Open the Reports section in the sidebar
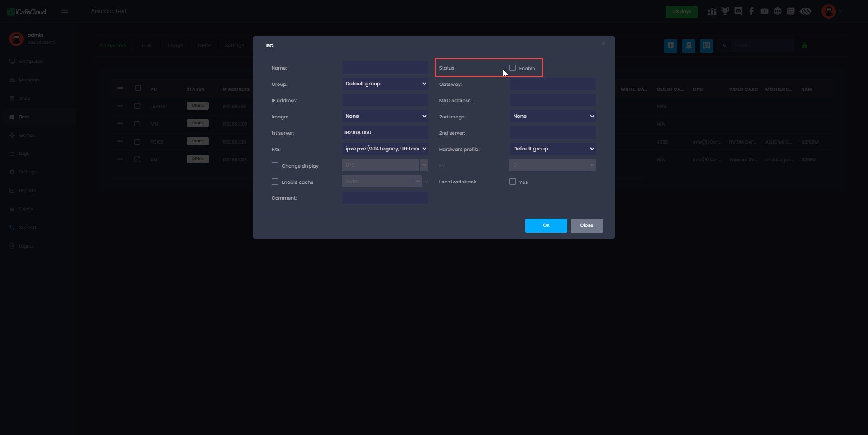The height and width of the screenshot is (435, 868). pyautogui.click(x=27, y=190)
